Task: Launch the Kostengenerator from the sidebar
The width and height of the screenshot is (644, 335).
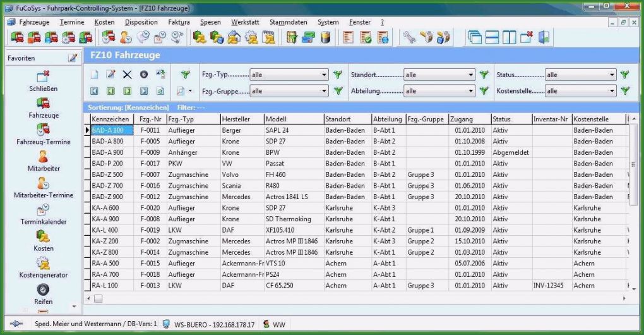Action: [44, 264]
